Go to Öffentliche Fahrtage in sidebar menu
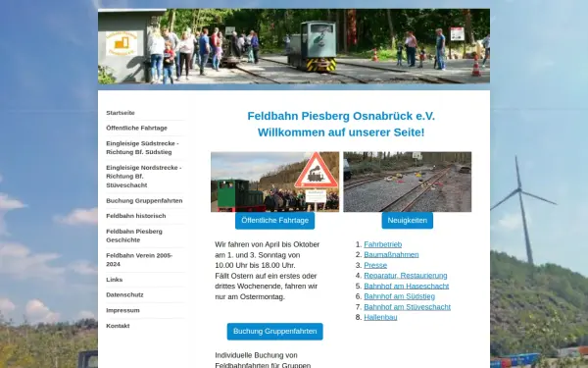Viewport: 588px width, 368px height. tap(136, 128)
